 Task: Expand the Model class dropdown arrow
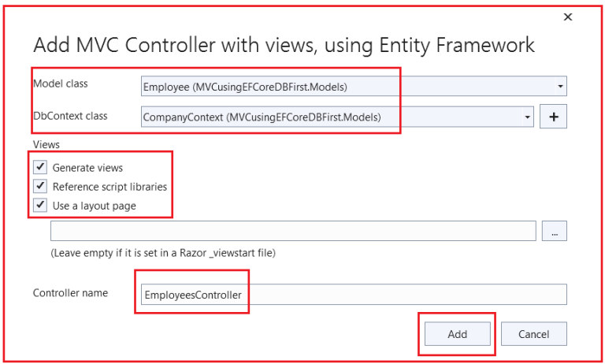pos(561,86)
